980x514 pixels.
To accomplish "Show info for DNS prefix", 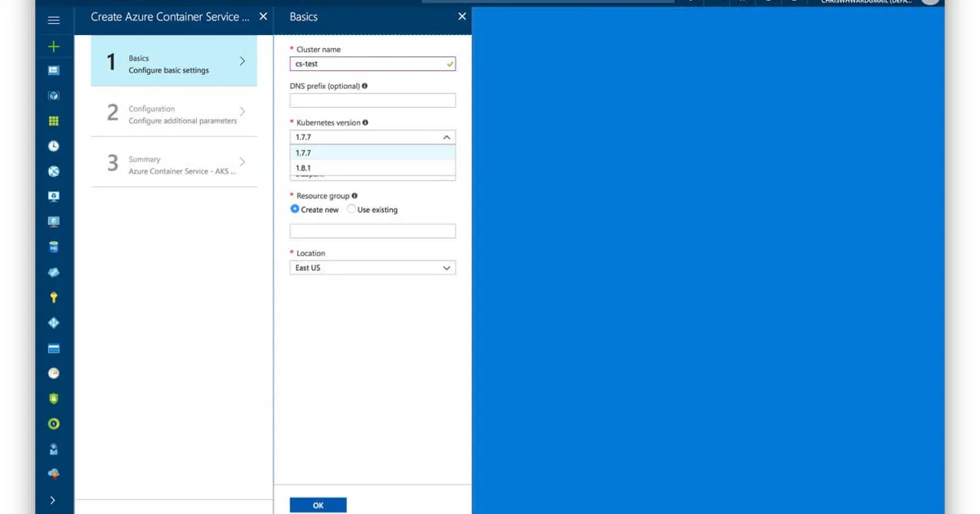I will point(364,86).
